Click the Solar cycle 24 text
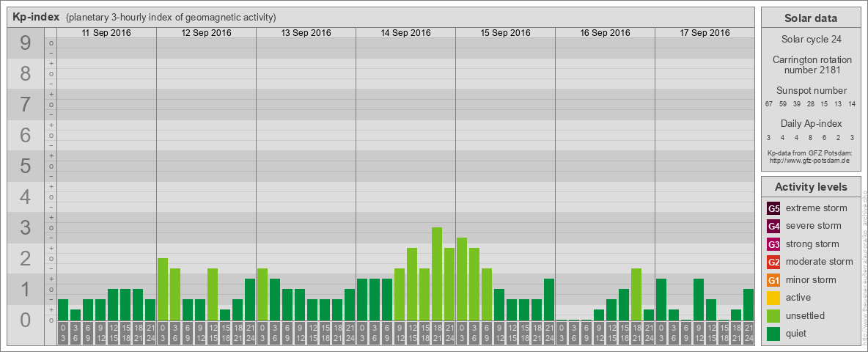Image resolution: width=868 pixels, height=352 pixels. point(810,40)
